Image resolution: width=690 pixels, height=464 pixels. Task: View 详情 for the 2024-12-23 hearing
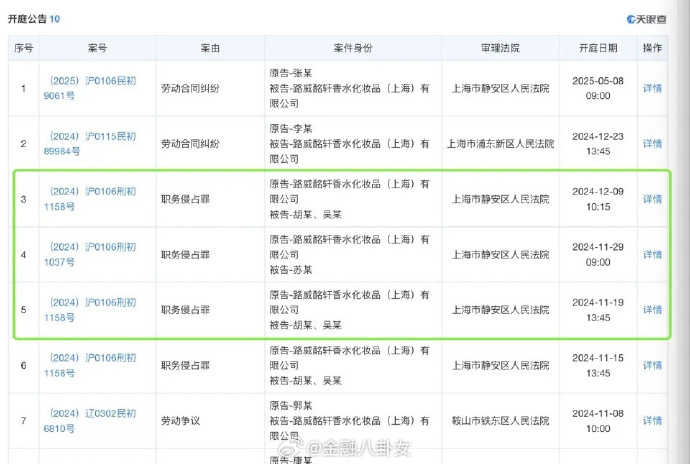click(x=652, y=144)
